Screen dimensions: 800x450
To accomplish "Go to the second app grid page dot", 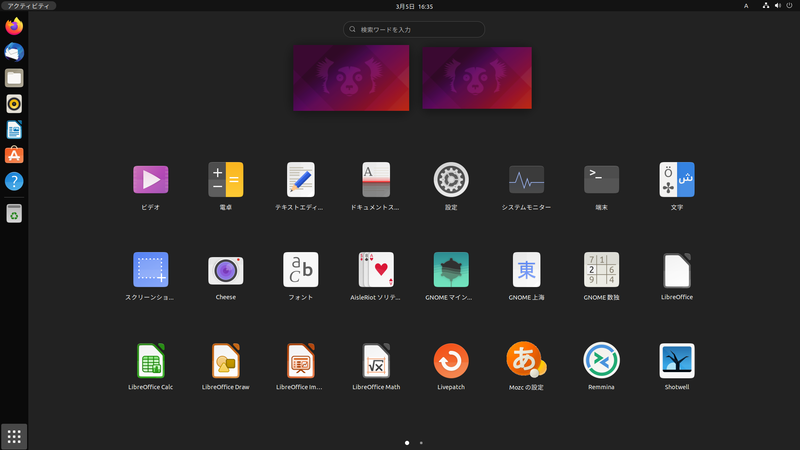I will point(421,443).
